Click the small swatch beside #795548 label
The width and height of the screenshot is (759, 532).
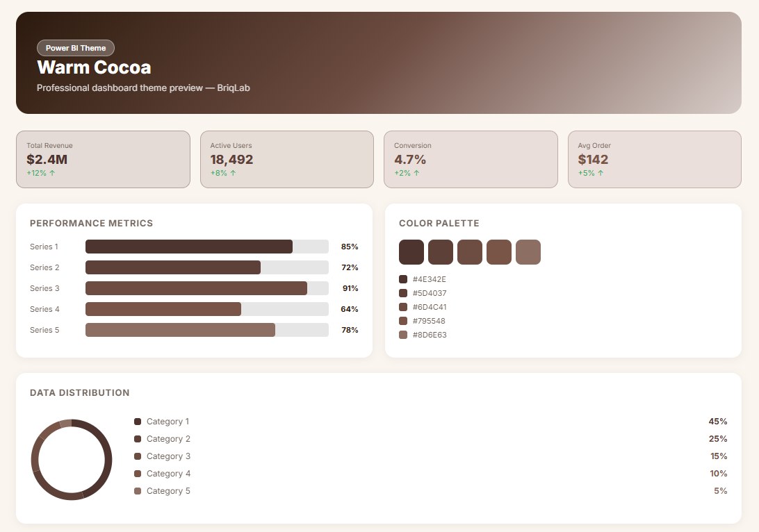[x=403, y=321]
